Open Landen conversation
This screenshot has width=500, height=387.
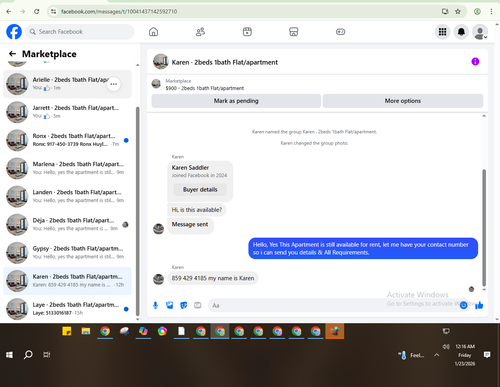pyautogui.click(x=67, y=196)
